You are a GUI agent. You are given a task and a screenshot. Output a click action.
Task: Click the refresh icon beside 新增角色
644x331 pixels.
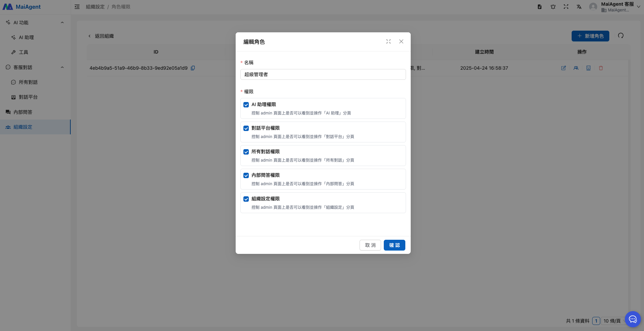point(621,36)
